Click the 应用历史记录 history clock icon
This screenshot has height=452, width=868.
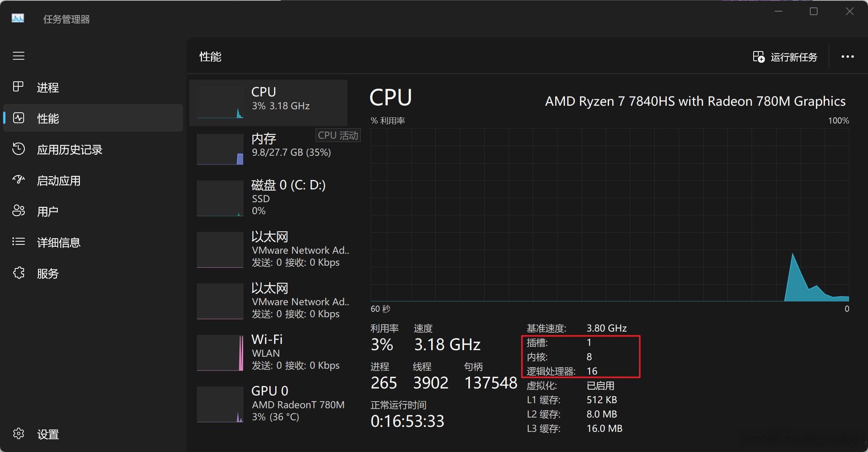pyautogui.click(x=18, y=149)
